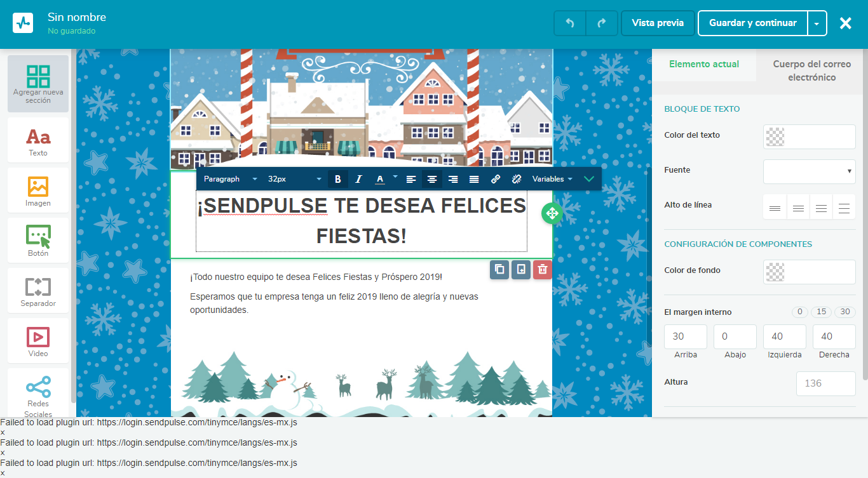Add a new section block
This screenshot has width=868, height=478.
click(x=38, y=84)
